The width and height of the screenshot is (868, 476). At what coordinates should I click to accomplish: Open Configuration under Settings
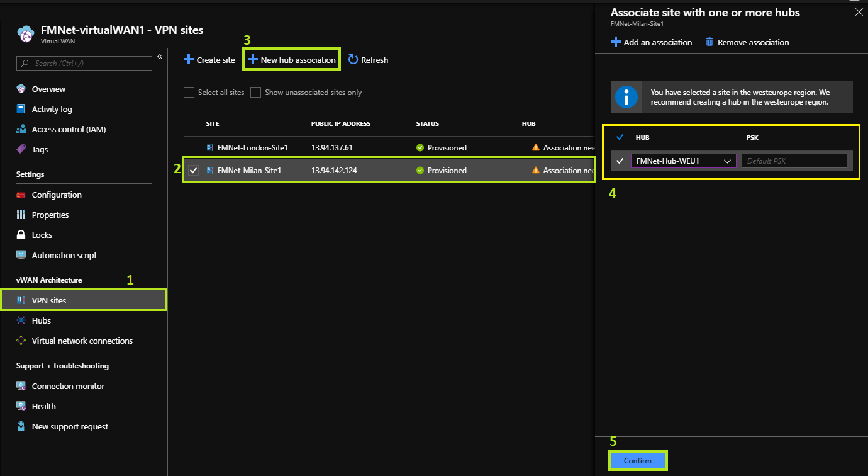click(57, 195)
